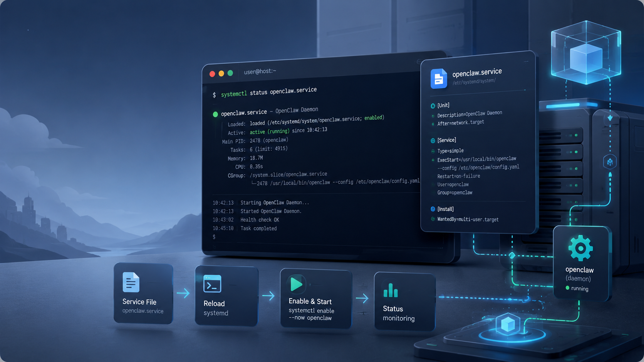Click the 'enabled' text in Loaded line
Screen dimensions: 644x362
tap(374, 118)
